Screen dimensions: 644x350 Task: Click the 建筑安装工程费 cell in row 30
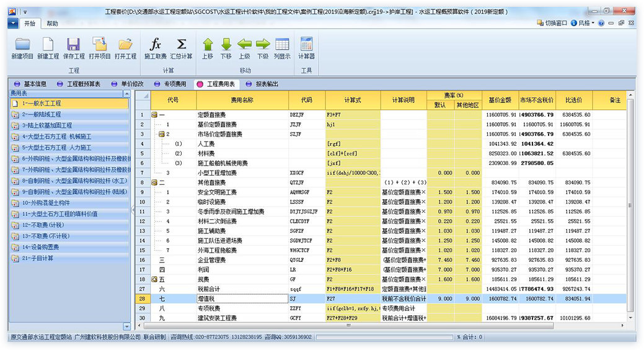242,318
